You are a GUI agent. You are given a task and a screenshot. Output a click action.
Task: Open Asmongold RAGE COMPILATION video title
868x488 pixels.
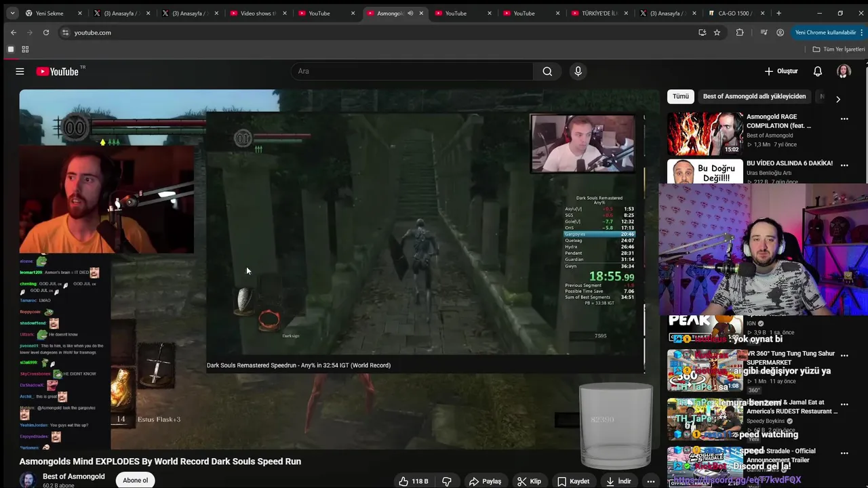click(x=778, y=121)
